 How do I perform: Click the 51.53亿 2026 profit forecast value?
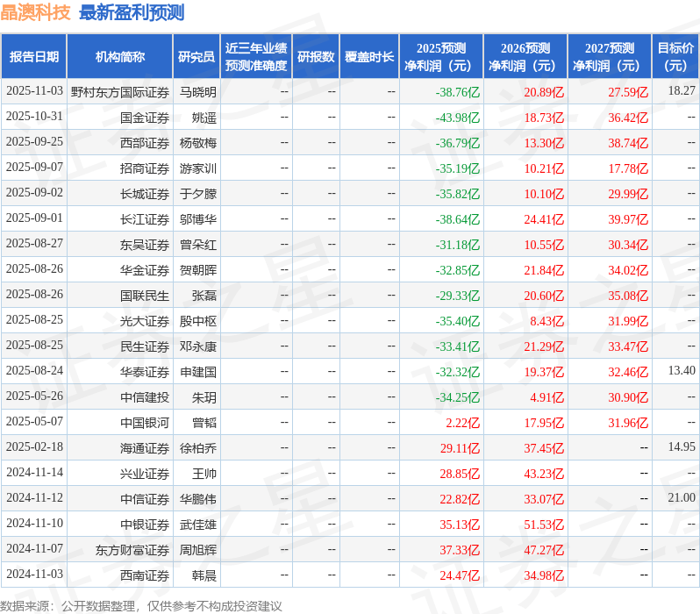click(544, 525)
